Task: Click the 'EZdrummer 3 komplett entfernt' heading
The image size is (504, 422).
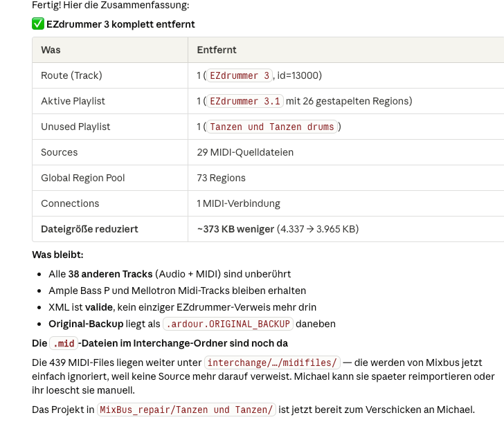Action: (120, 24)
